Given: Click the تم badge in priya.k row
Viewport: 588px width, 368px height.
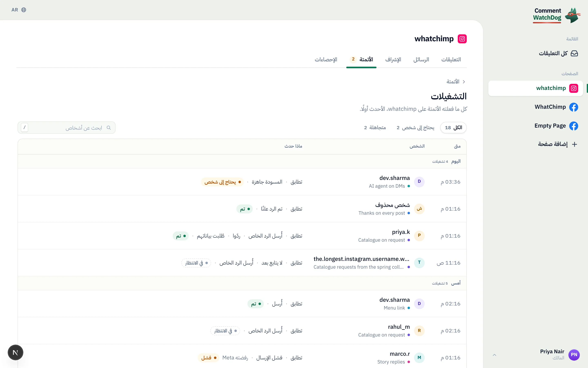Looking at the screenshot, I should pyautogui.click(x=181, y=236).
